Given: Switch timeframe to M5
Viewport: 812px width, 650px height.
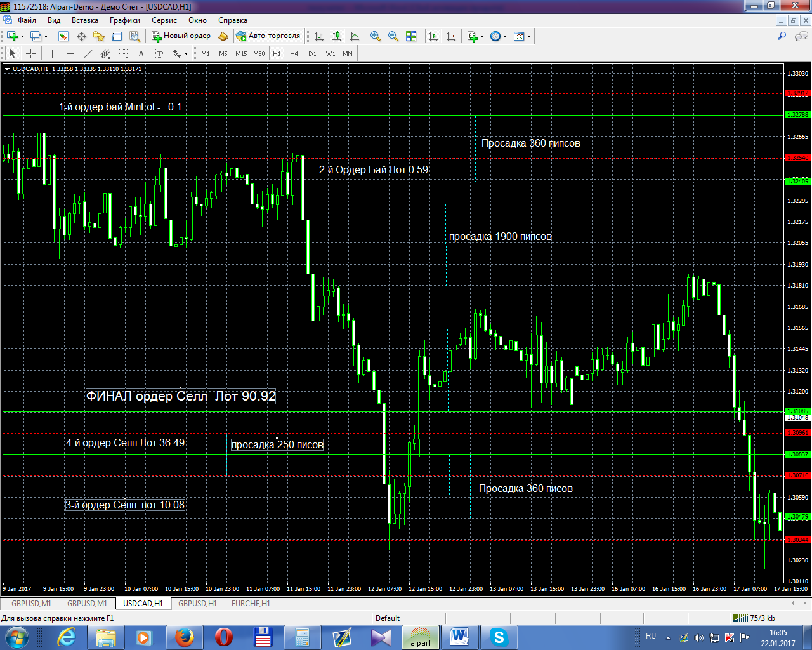Looking at the screenshot, I should [x=223, y=54].
